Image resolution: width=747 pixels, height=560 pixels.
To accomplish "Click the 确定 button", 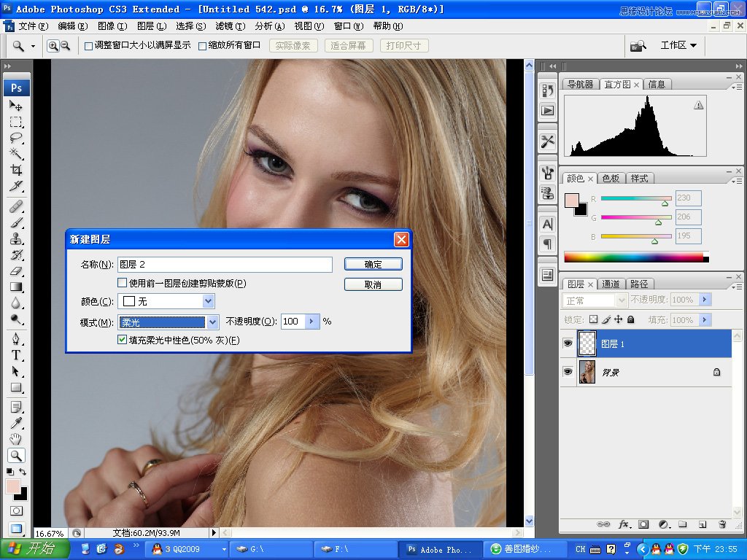I will tap(373, 264).
